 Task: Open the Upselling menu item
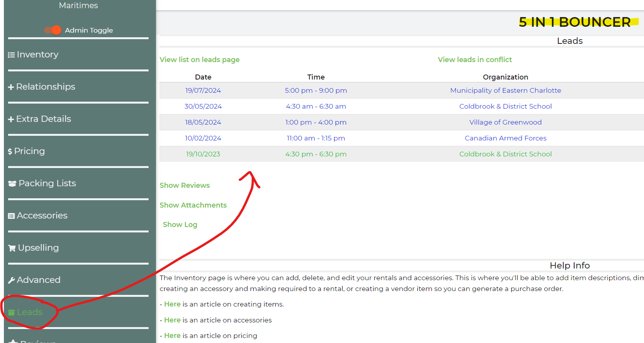(38, 248)
